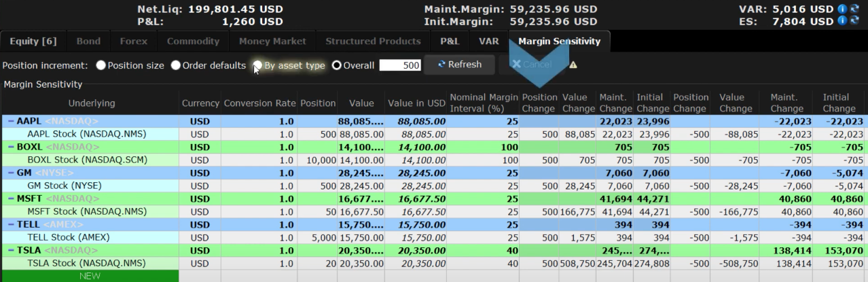Select the Order defaults radio option
Image resolution: width=868 pixels, height=282 pixels.
tap(176, 65)
